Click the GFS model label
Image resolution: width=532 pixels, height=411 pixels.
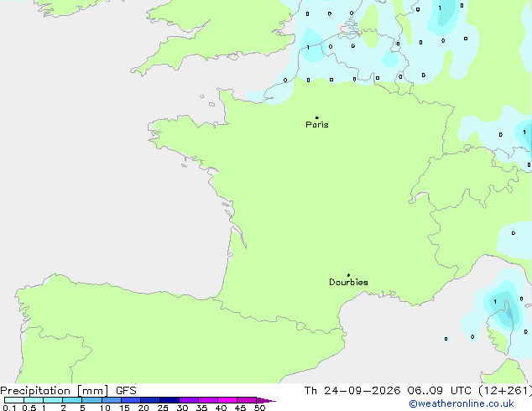pyautogui.click(x=126, y=391)
